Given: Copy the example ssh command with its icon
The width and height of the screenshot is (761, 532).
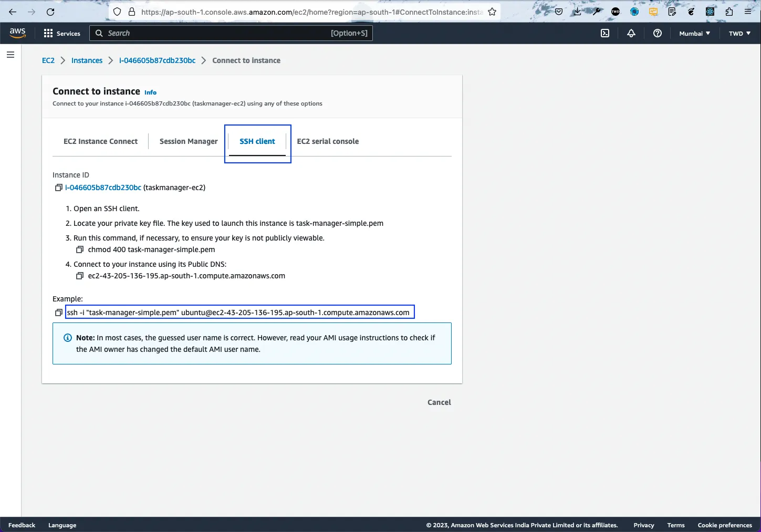Looking at the screenshot, I should 59,312.
